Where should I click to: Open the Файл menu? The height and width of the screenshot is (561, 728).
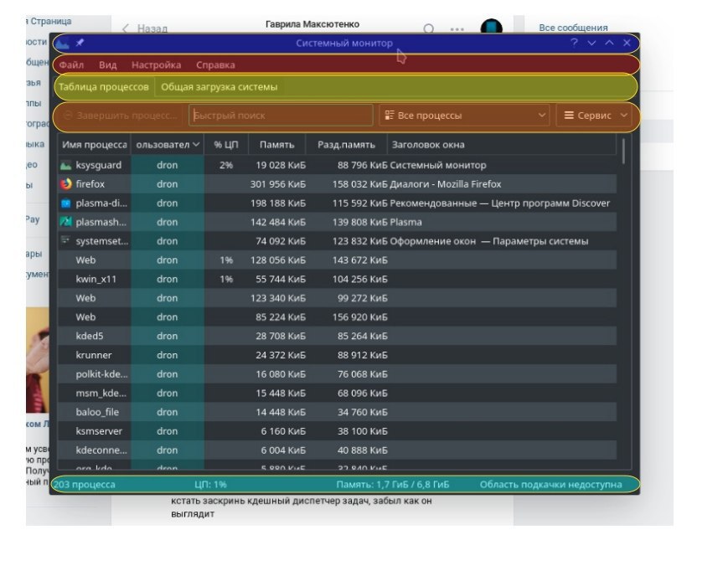(71, 65)
